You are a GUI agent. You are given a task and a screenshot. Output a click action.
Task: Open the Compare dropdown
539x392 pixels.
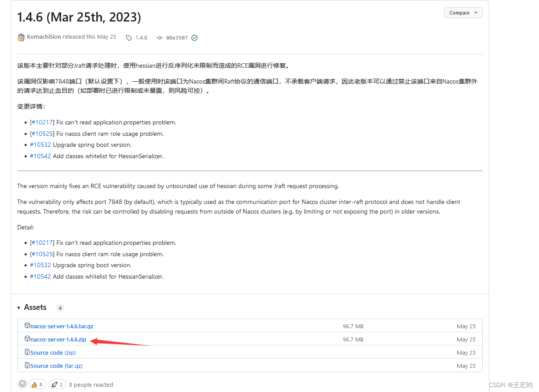point(463,12)
